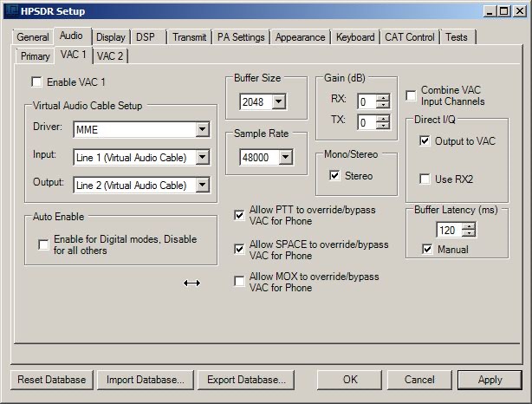Decrease the Buffer Latency spinner value
The width and height of the screenshot is (532, 404).
(x=469, y=233)
